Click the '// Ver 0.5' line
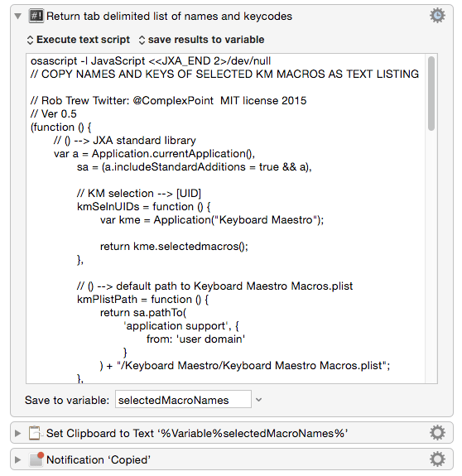The width and height of the screenshot is (462, 476). (x=54, y=114)
